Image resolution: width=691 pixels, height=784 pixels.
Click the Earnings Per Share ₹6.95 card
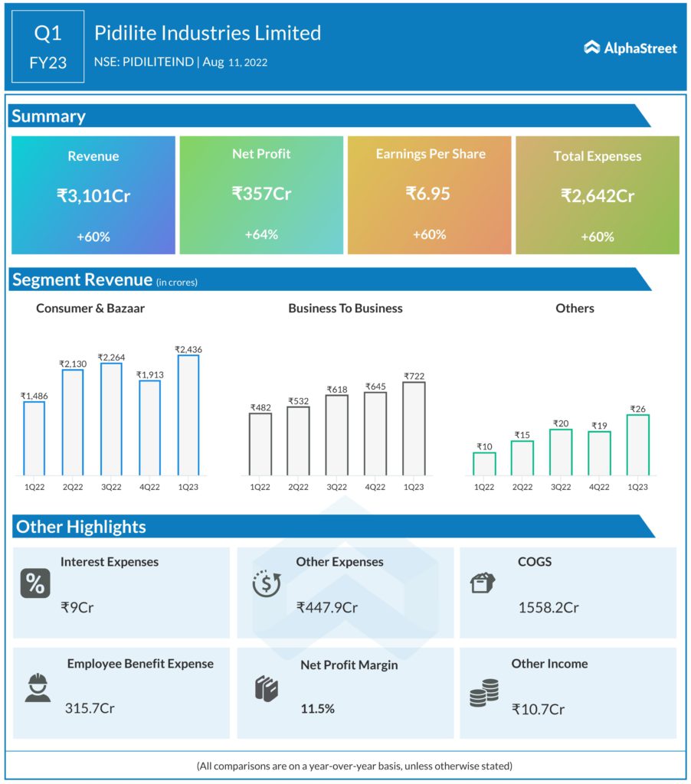click(429, 195)
